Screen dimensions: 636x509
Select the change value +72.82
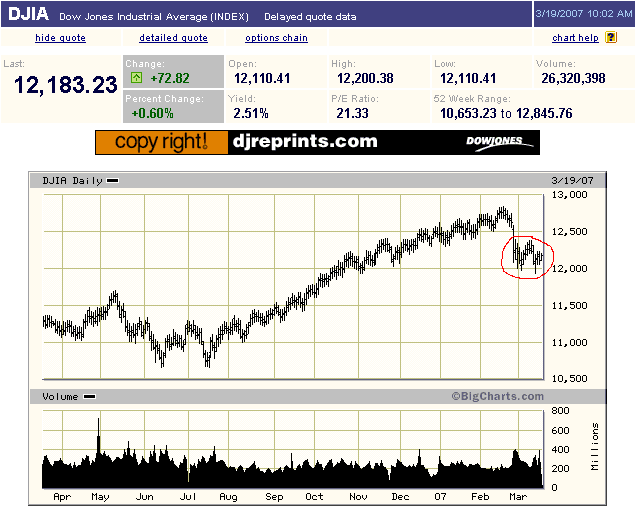(170, 78)
